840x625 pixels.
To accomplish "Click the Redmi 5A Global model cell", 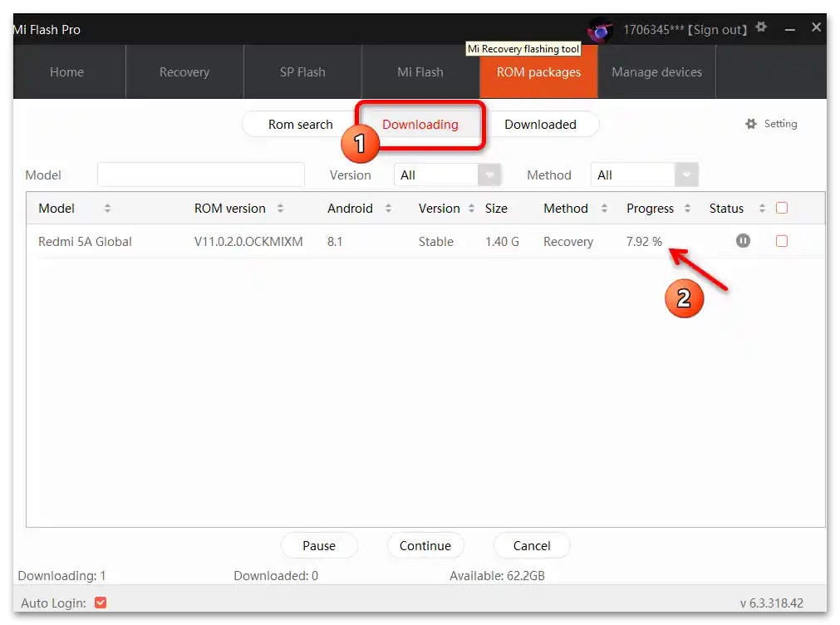I will (x=85, y=242).
